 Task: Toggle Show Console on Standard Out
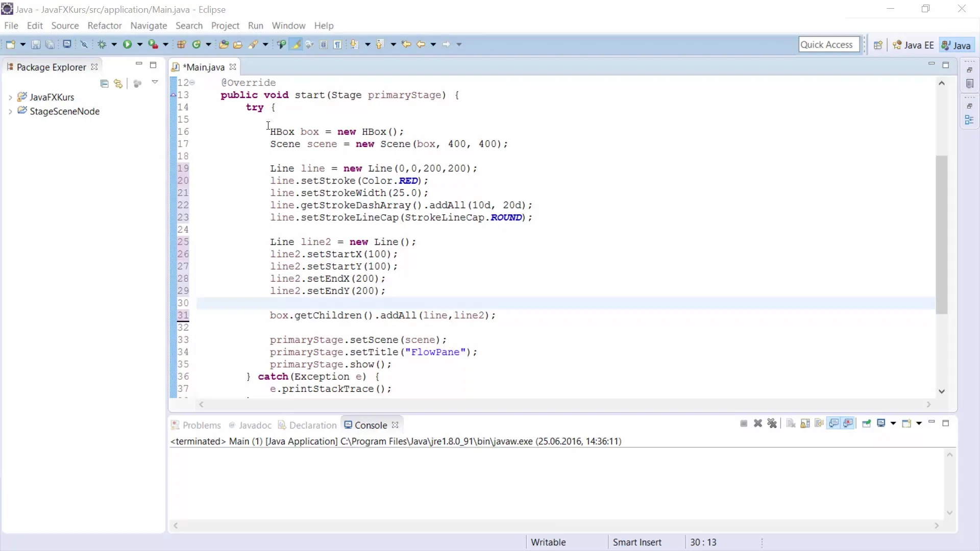[834, 423]
